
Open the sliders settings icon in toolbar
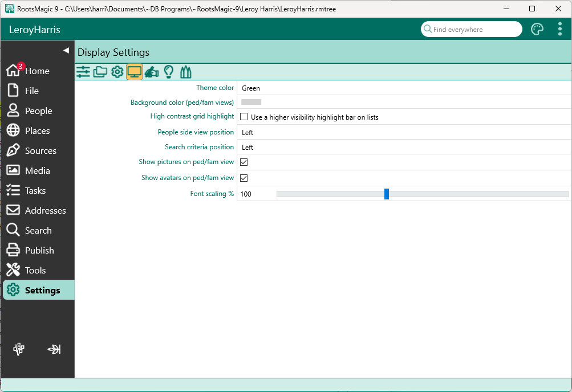pyautogui.click(x=83, y=72)
